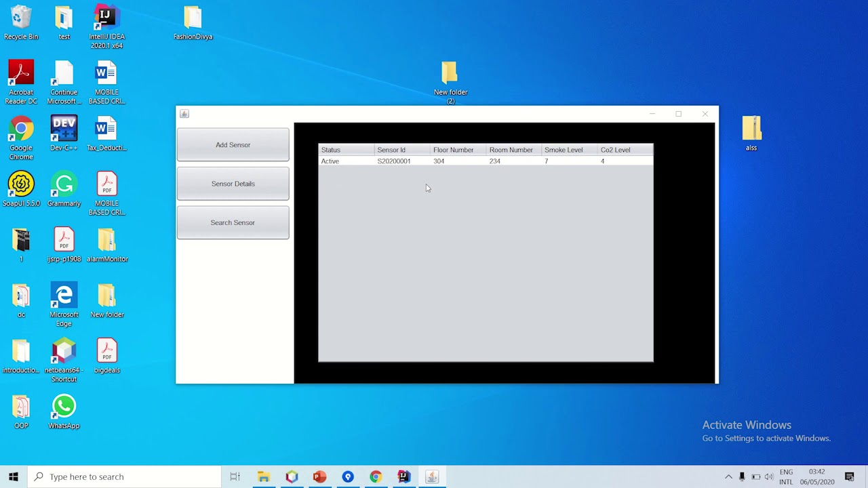868x488 pixels.
Task: Select the 'MOBILE BASED CRI...' PDF file icon
Action: [106, 194]
